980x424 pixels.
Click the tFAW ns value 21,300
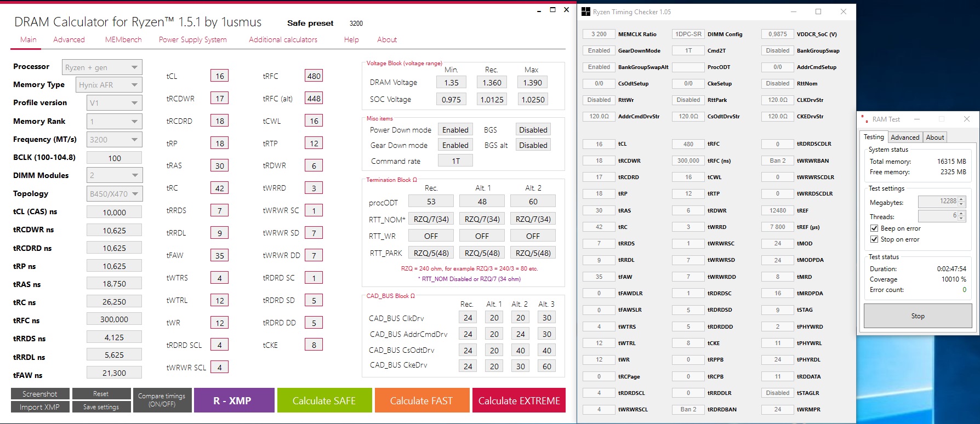tap(114, 373)
